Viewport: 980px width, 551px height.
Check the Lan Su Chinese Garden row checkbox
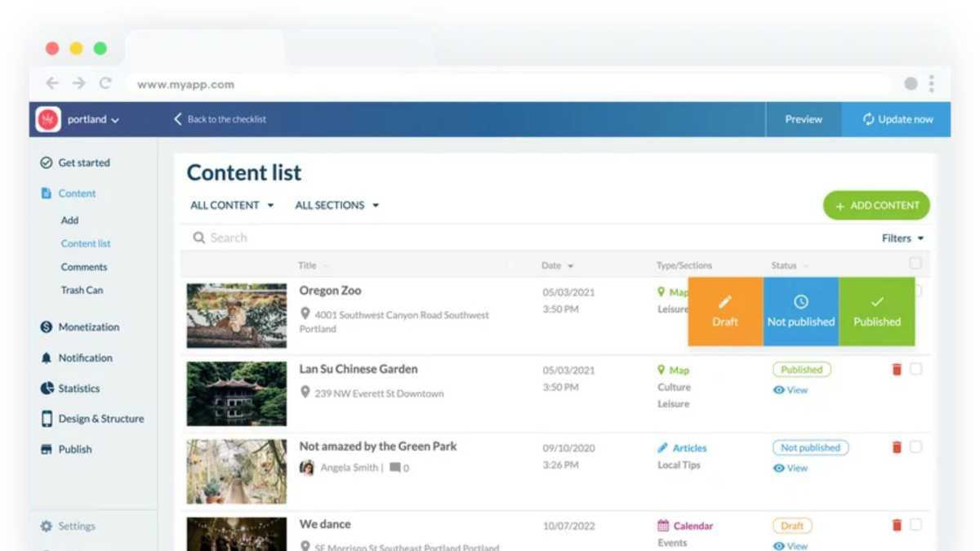click(915, 369)
